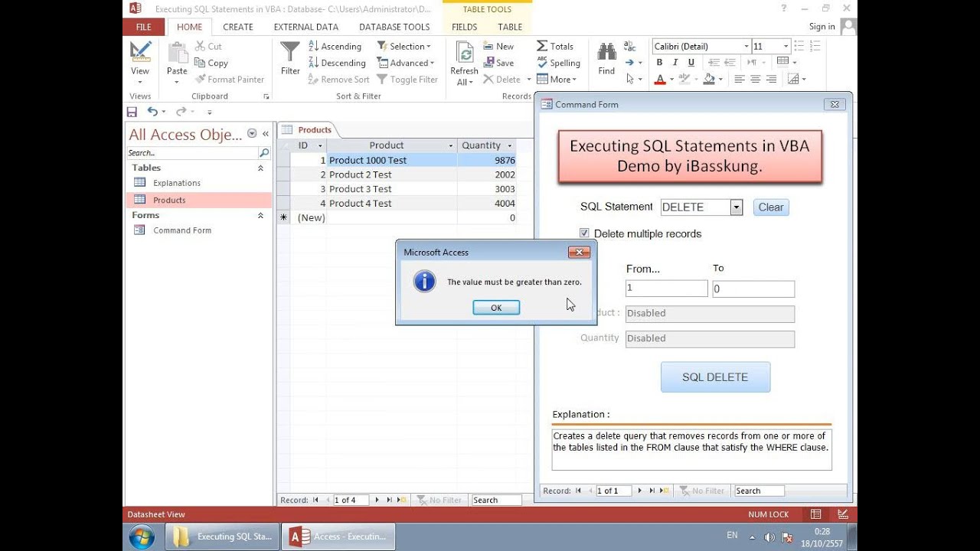This screenshot has width=980, height=551.
Task: Switch to the EXTERNAL DATA tab
Action: (x=306, y=27)
